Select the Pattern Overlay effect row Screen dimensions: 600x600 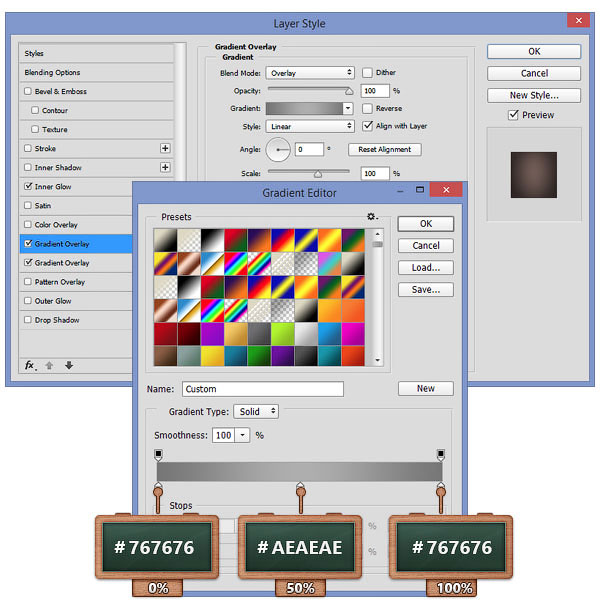tap(76, 282)
